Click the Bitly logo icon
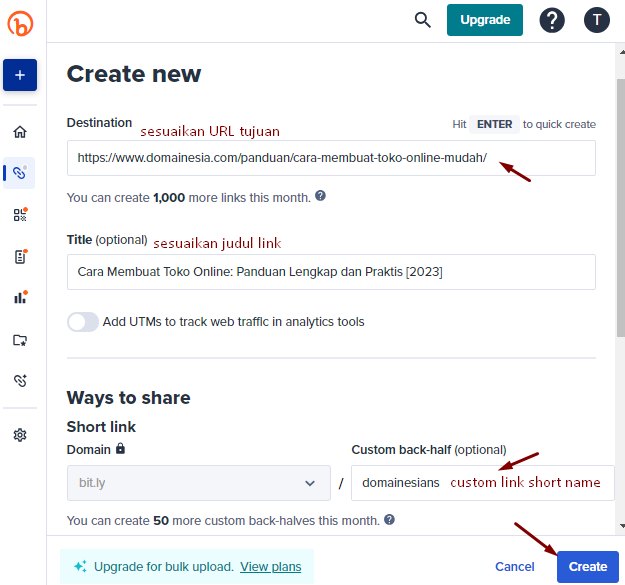The image size is (625, 585). [x=20, y=23]
